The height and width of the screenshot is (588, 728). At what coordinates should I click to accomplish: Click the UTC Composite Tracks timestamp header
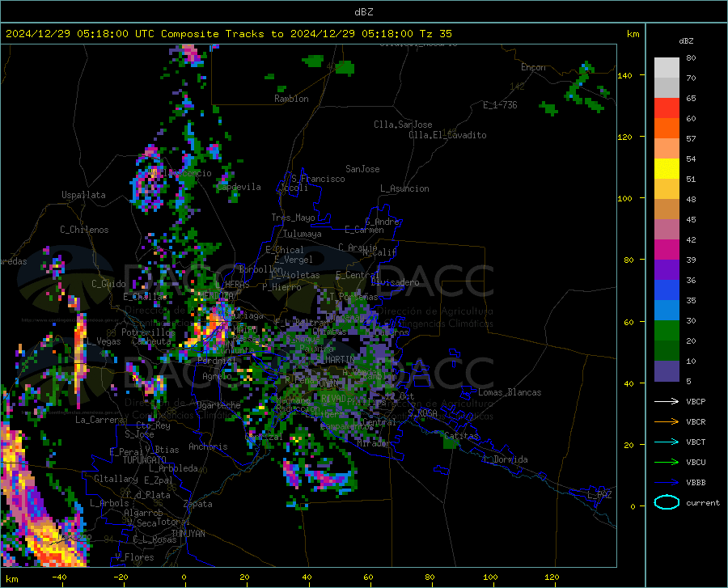pos(229,34)
